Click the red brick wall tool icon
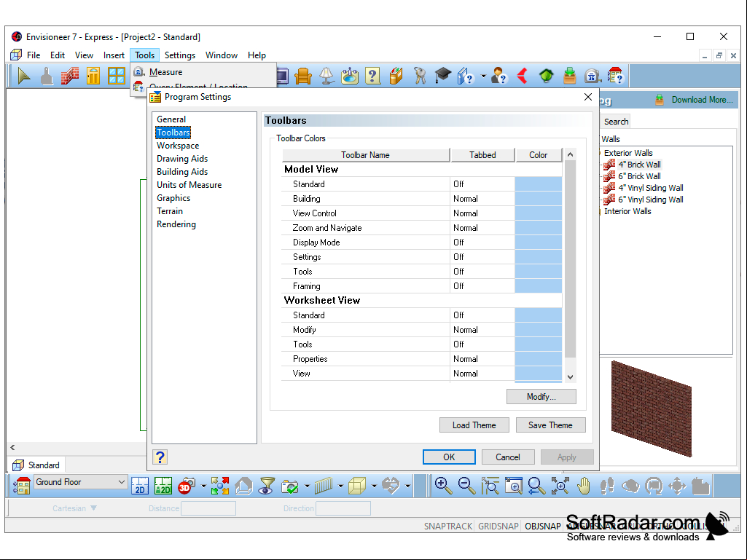Image resolution: width=747 pixels, height=560 pixels. tap(69, 76)
